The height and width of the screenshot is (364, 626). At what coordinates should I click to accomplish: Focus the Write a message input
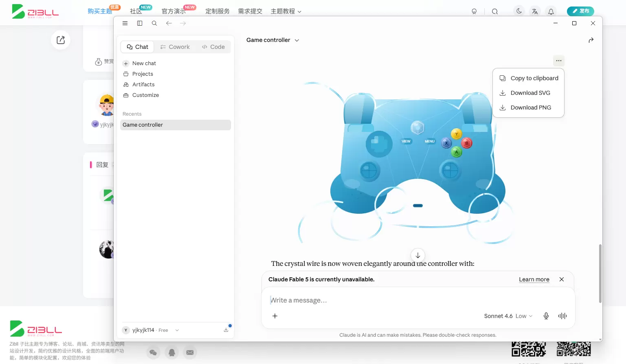click(x=418, y=300)
